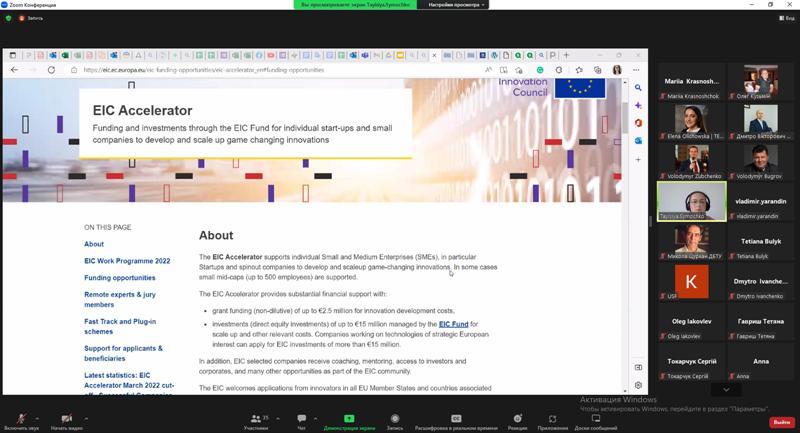This screenshot has width=800, height=433.
Task: Open browser Settings and more menu
Action: [x=636, y=70]
